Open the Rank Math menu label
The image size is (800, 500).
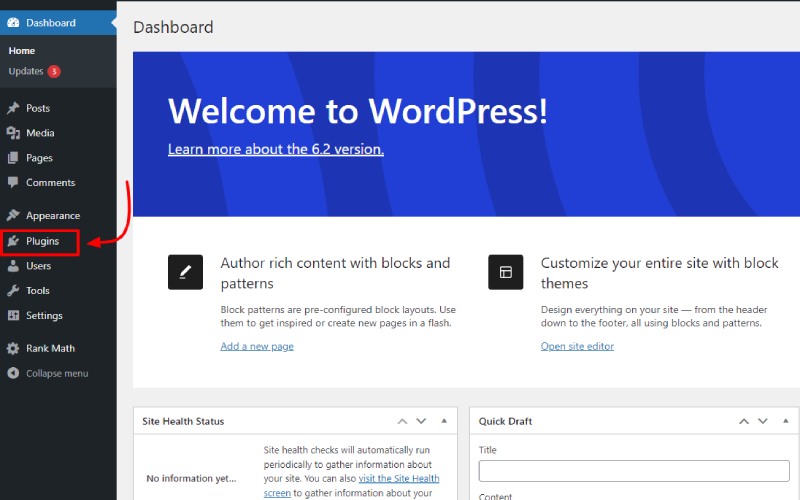(x=51, y=348)
